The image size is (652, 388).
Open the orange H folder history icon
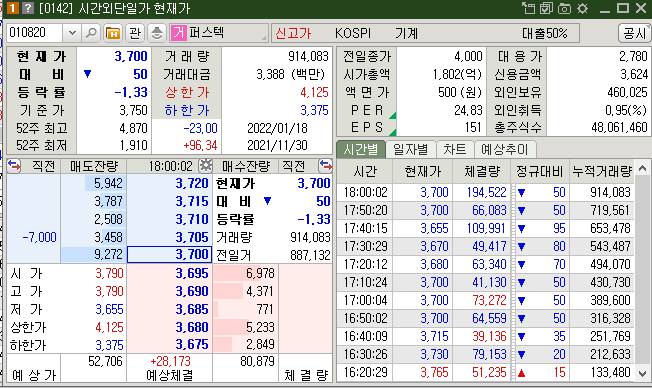coord(113,33)
